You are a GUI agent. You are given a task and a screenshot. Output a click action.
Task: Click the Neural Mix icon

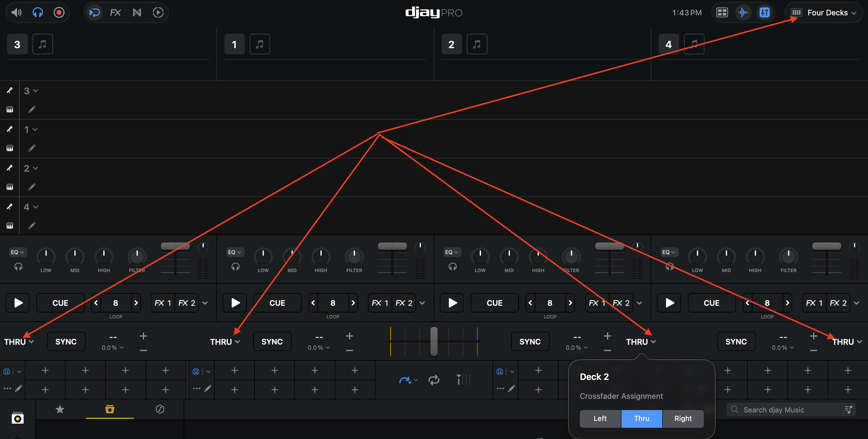pyautogui.click(x=137, y=13)
